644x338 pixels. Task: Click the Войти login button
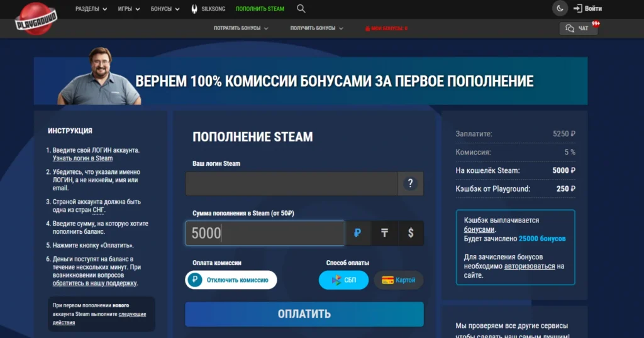pos(588,9)
